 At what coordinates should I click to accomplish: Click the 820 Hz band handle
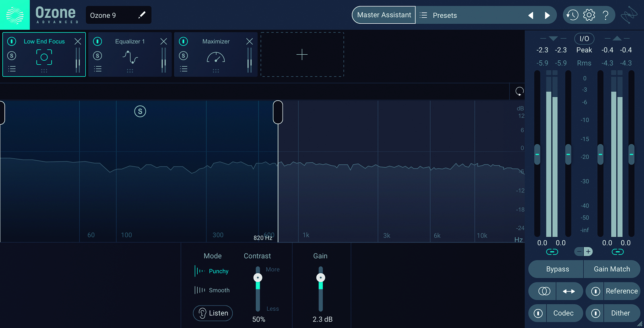[x=278, y=112]
